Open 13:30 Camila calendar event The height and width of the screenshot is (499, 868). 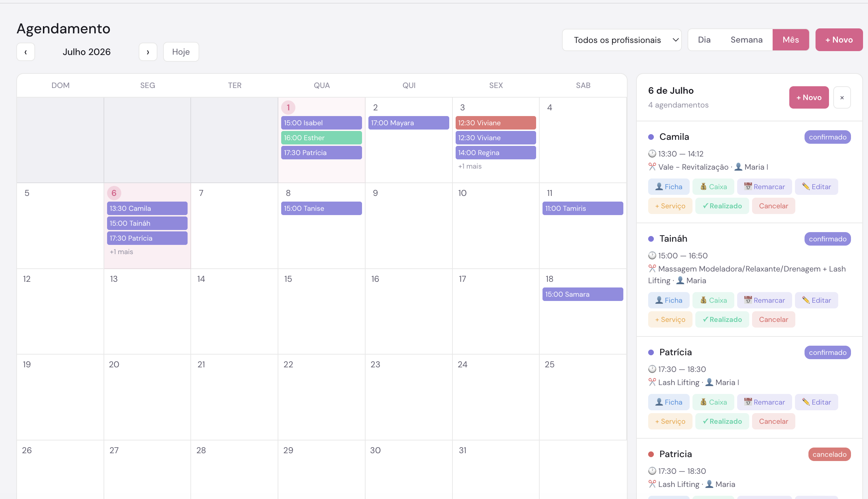point(147,208)
